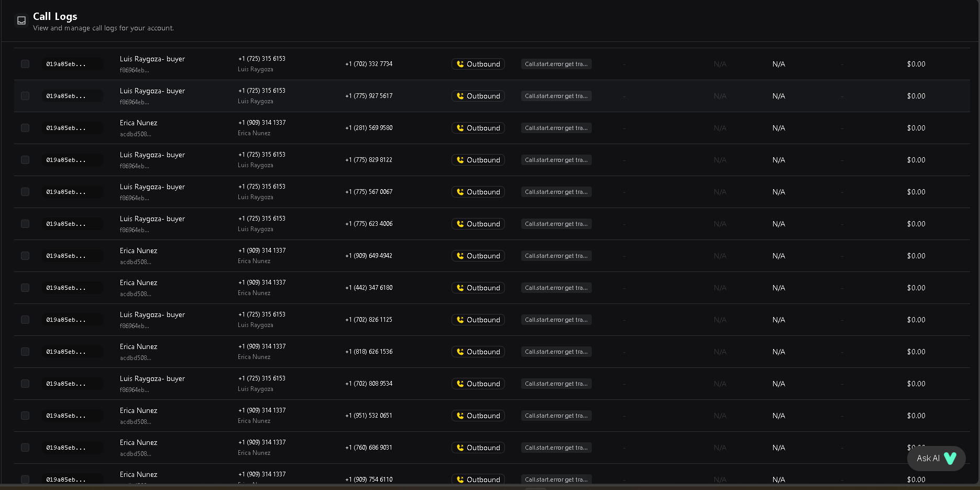Image resolution: width=980 pixels, height=490 pixels.
Task: Open Luis Raygoza- buyer for (702) 332 7734 call
Action: click(x=152, y=59)
